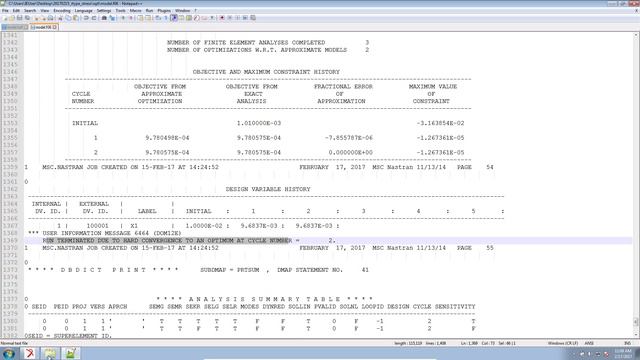Close the model.f06 tab with its x

[55, 27]
